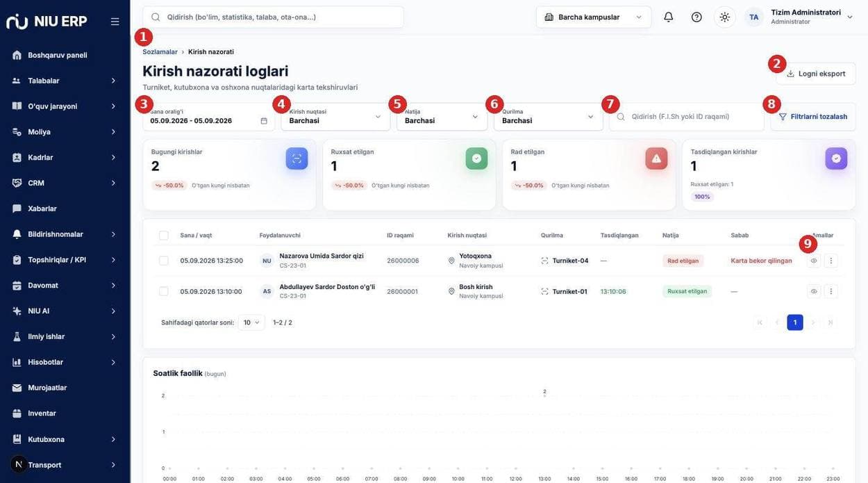Select page 1 in pagination
The image size is (868, 483).
pos(795,322)
